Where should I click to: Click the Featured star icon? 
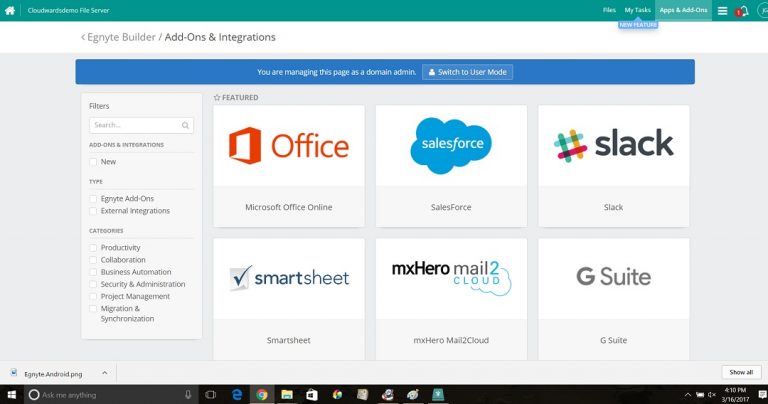(217, 97)
